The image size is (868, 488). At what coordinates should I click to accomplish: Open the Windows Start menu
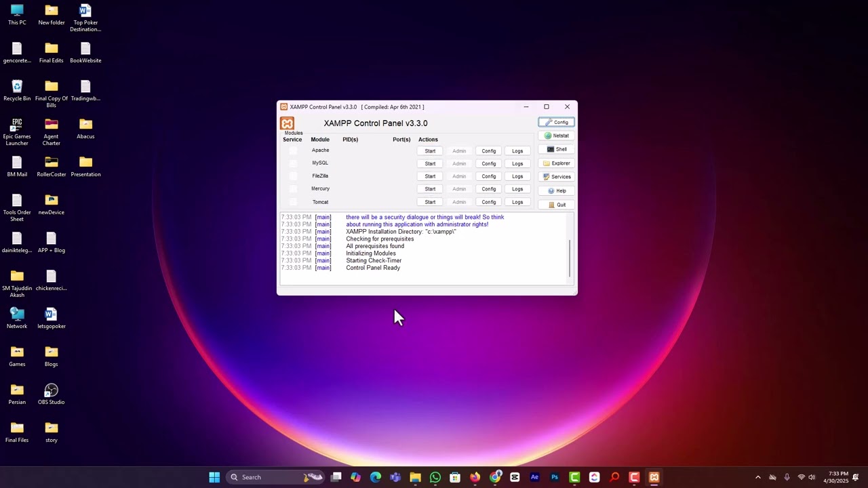tap(214, 477)
